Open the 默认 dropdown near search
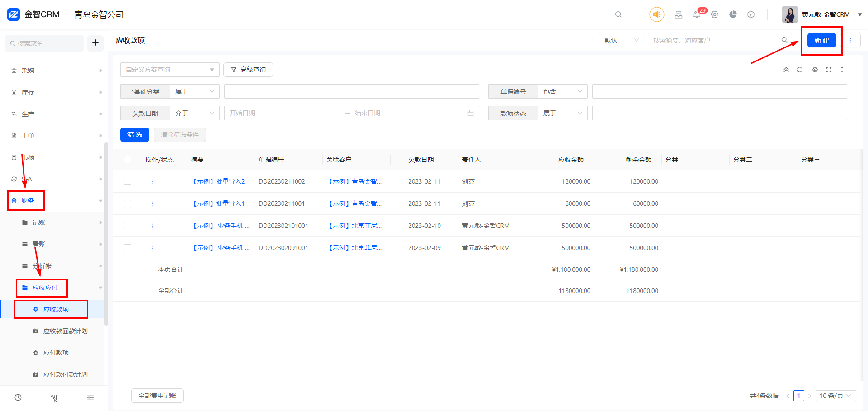Screen dimensions: 868x411 (x=622, y=40)
